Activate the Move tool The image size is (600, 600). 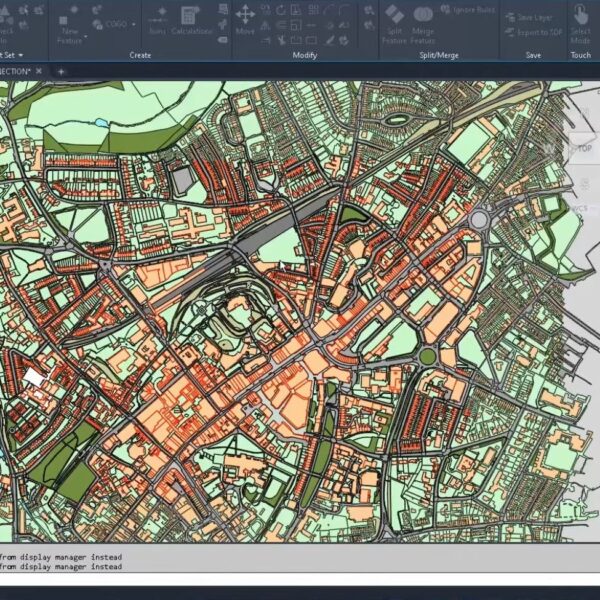(x=245, y=18)
